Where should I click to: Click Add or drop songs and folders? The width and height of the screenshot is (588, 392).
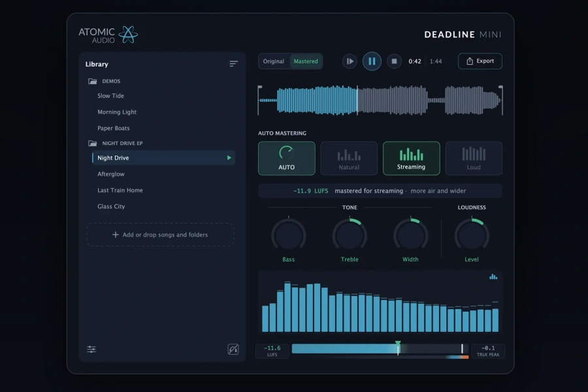tap(161, 235)
